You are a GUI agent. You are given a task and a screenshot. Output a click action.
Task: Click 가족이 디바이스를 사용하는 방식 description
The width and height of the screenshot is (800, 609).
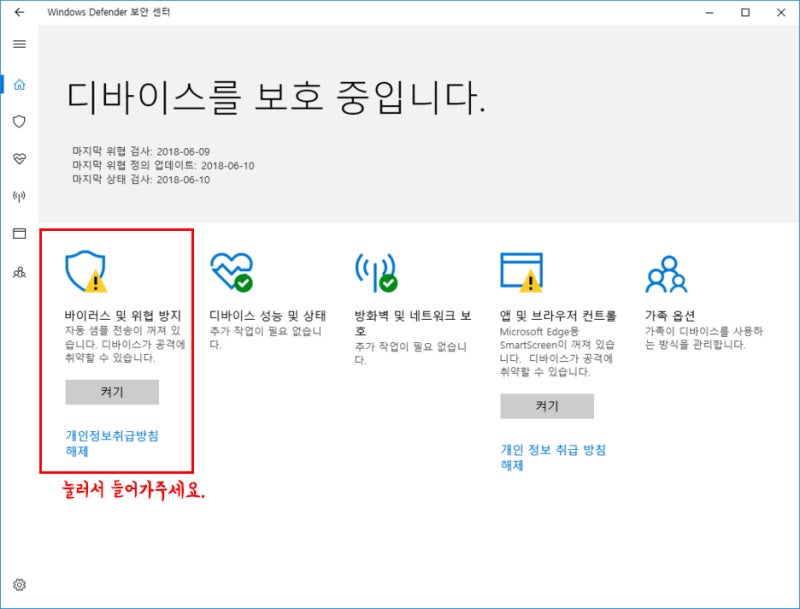[704, 338]
